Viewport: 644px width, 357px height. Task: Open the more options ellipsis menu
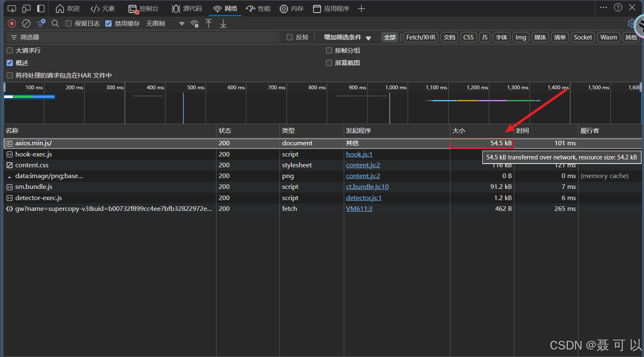(603, 7)
